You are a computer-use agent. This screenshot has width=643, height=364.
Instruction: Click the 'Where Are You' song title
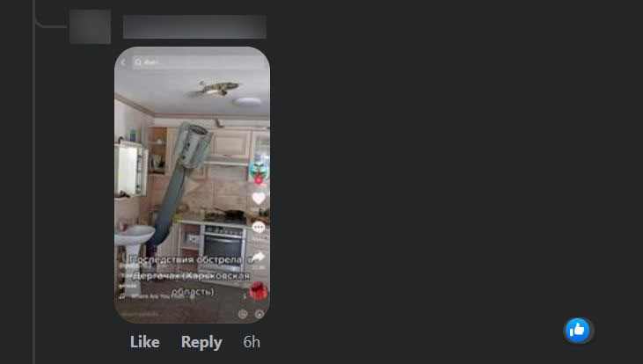tap(157, 296)
